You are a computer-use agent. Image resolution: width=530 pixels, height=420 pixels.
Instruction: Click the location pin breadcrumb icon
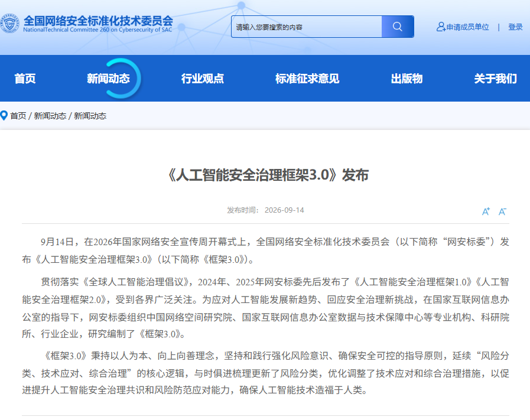tap(4, 116)
